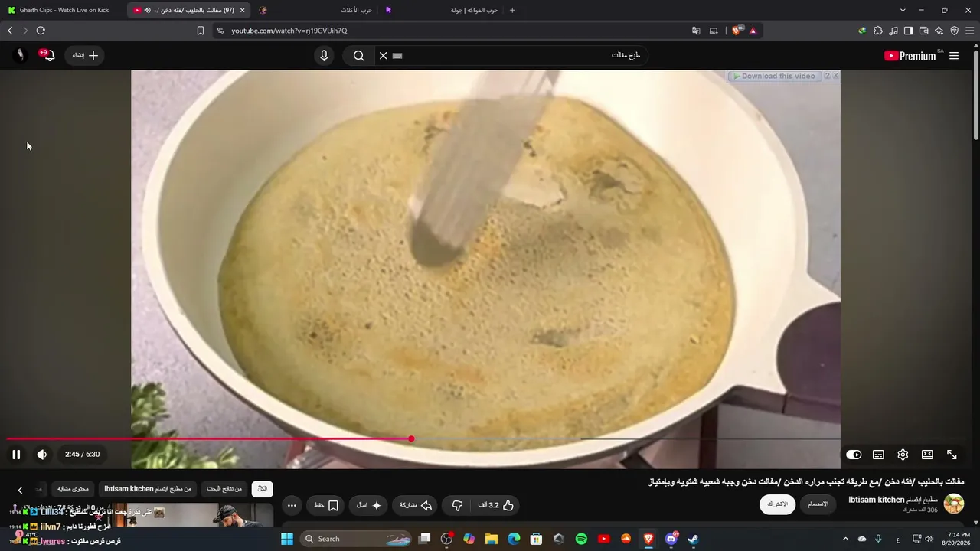This screenshot has height=551, width=980.
Task: Open YouTube notifications bell
Action: tap(47, 55)
